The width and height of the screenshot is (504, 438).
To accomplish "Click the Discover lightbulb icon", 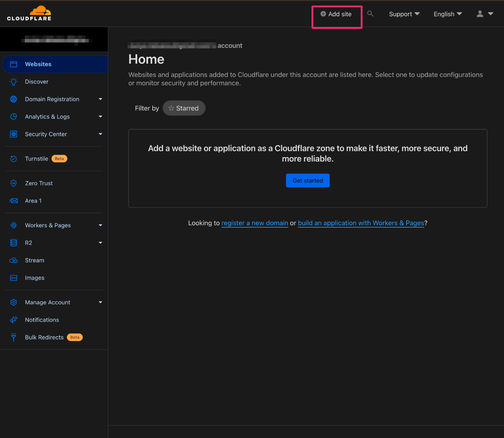I will [14, 82].
